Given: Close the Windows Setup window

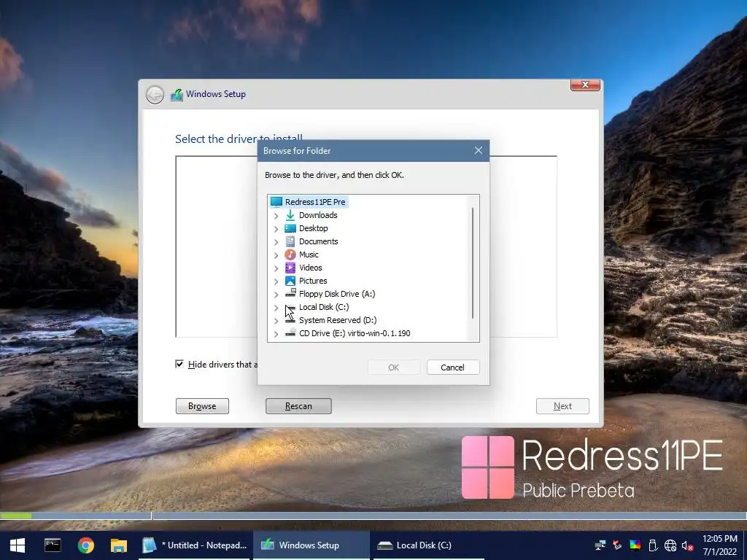Looking at the screenshot, I should pyautogui.click(x=585, y=85).
